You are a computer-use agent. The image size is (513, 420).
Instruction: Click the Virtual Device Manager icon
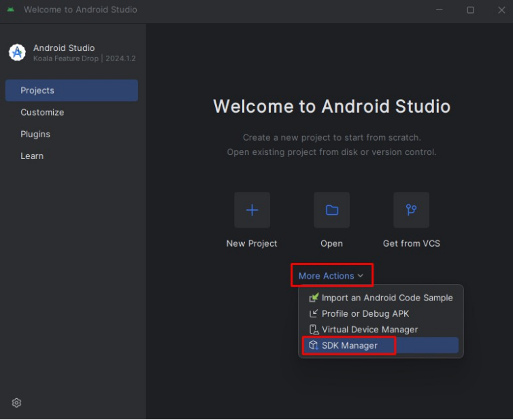click(314, 330)
